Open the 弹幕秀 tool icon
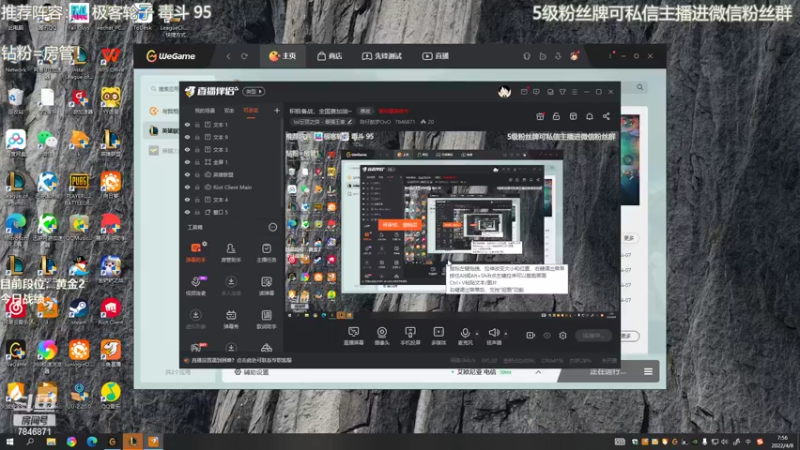The height and width of the screenshot is (450, 800). [231, 319]
